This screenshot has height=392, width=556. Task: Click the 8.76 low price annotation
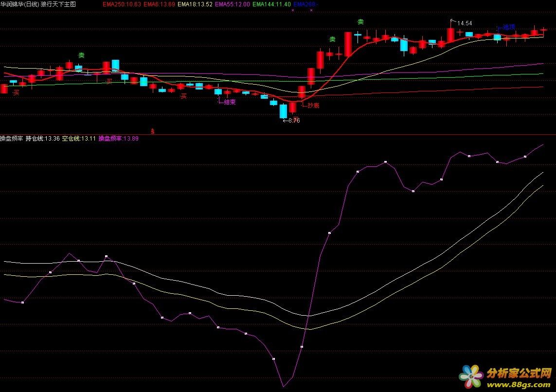point(294,121)
